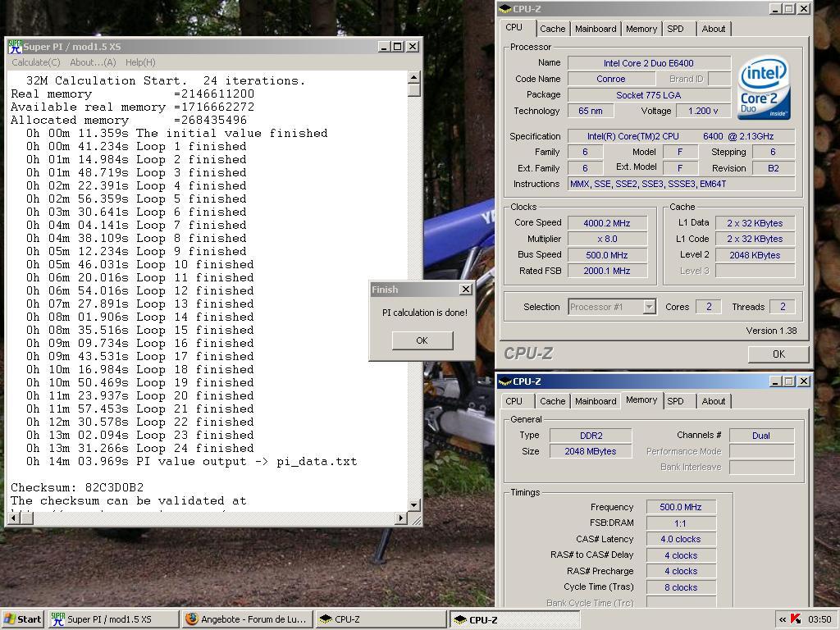Click the Package field Socket 775 LGA
The image size is (840, 630).
tap(649, 95)
